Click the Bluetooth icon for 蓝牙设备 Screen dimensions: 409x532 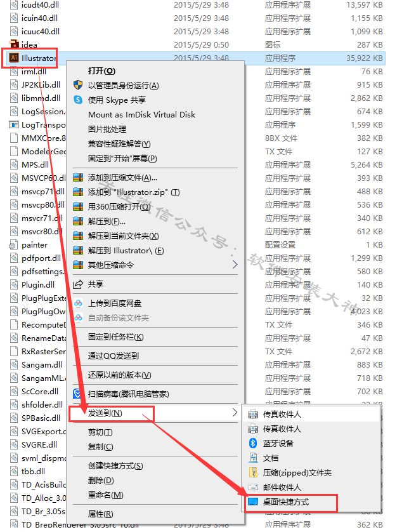[x=253, y=443]
